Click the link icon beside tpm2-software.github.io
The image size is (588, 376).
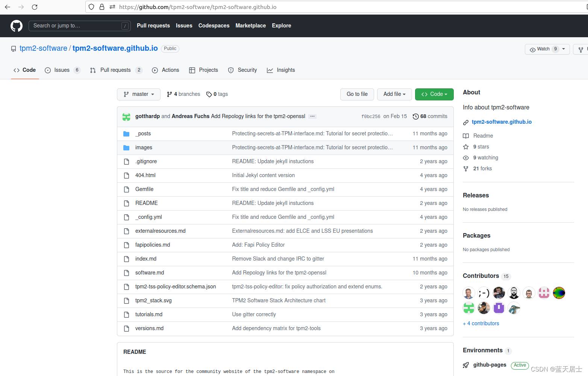click(x=466, y=123)
